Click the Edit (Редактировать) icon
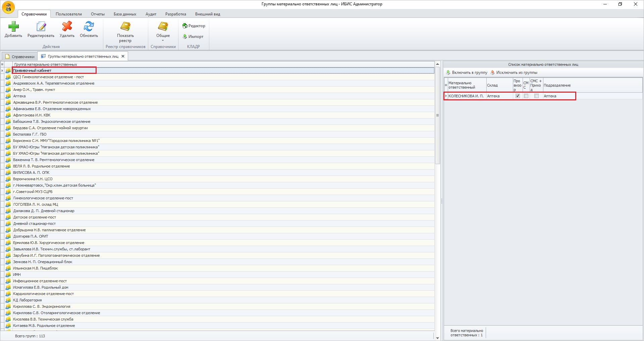Image resolution: width=644 pixels, height=341 pixels. tap(41, 27)
